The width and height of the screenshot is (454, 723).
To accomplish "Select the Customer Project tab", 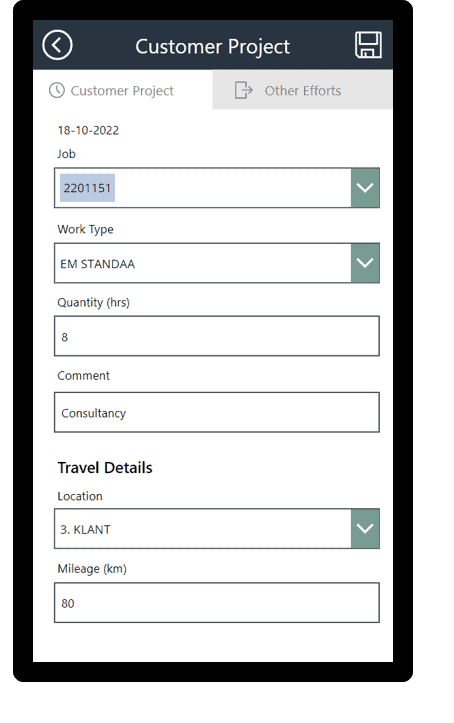I will pyautogui.click(x=123, y=90).
